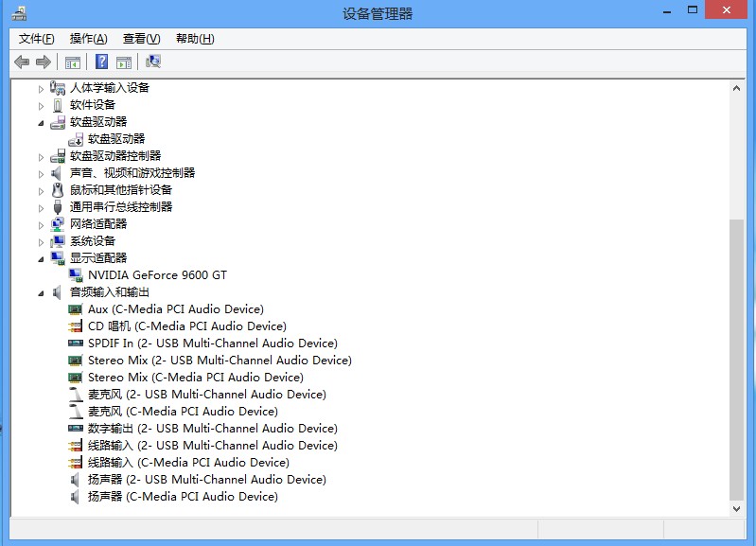Viewport: 756px width, 546px height.
Task: Click the vertical scrollbar thumb
Action: pyautogui.click(x=736, y=361)
